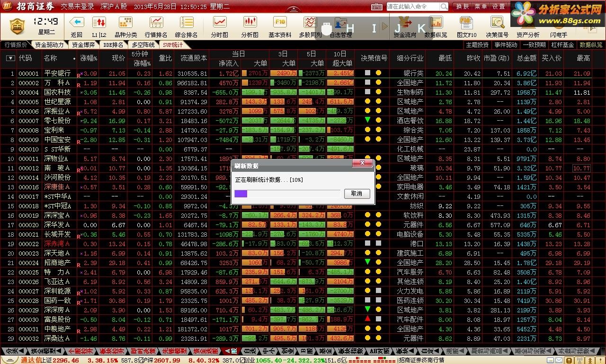Viewport: 606px width, 364px height.
Task: Switch to the 资金博弈 tab
Action: pos(83,45)
